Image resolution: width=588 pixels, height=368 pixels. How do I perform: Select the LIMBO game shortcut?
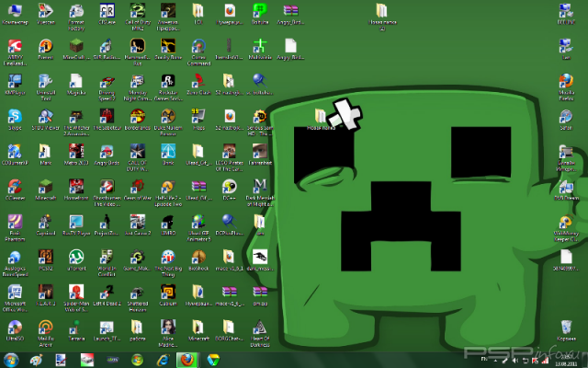coord(168,221)
